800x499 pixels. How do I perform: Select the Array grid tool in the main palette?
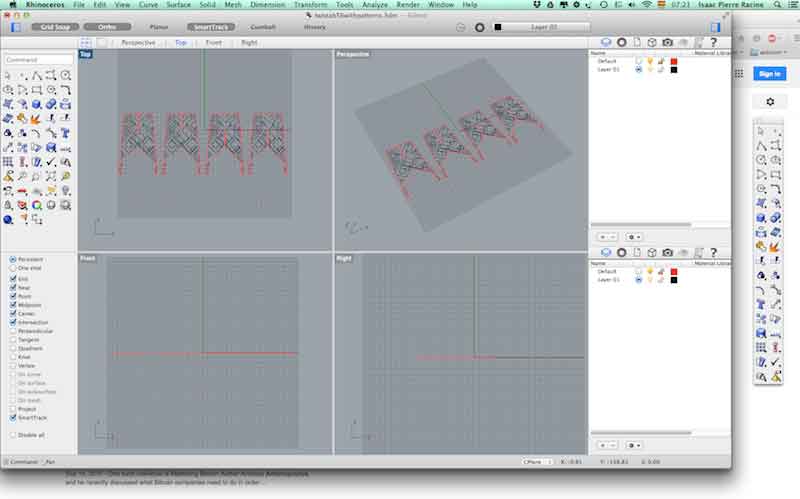[x=8, y=162]
